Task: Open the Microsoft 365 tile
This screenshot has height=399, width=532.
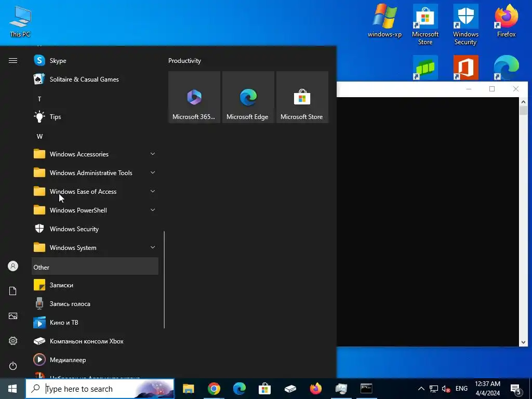Action: click(194, 97)
